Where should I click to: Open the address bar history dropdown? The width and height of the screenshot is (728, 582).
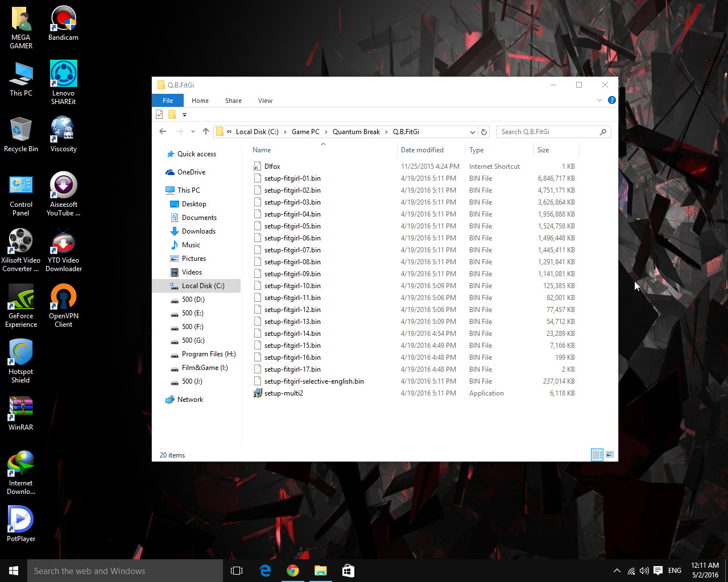[472, 132]
